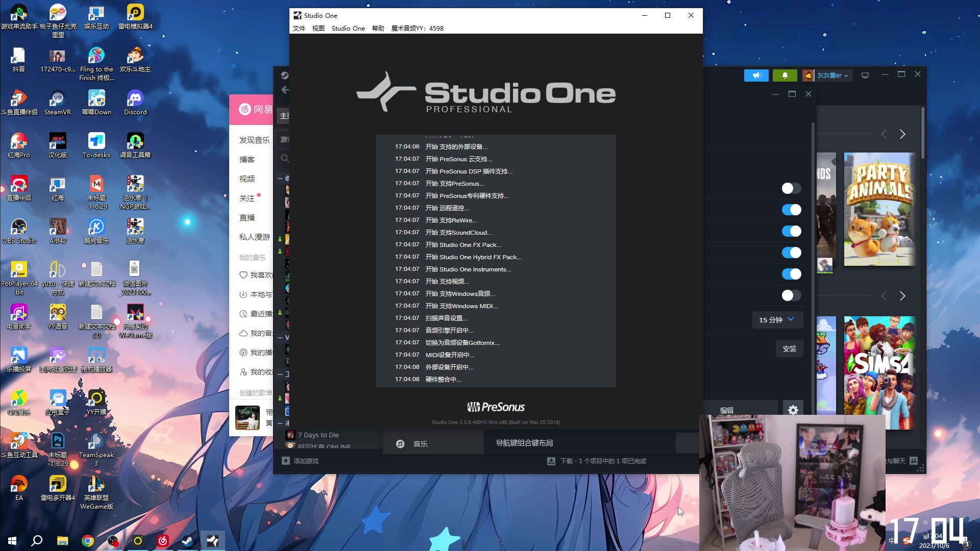Open Windows search from the taskbar
980x551 pixels.
coord(37,541)
